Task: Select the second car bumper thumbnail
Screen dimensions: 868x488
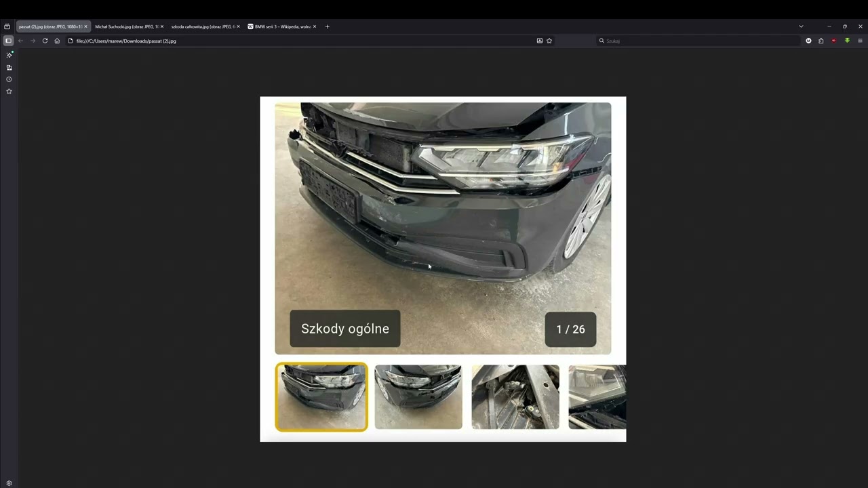Action: click(x=418, y=397)
